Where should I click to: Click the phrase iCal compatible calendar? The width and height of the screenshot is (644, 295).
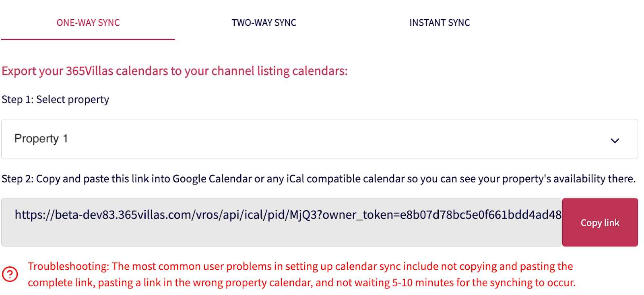coord(345,179)
